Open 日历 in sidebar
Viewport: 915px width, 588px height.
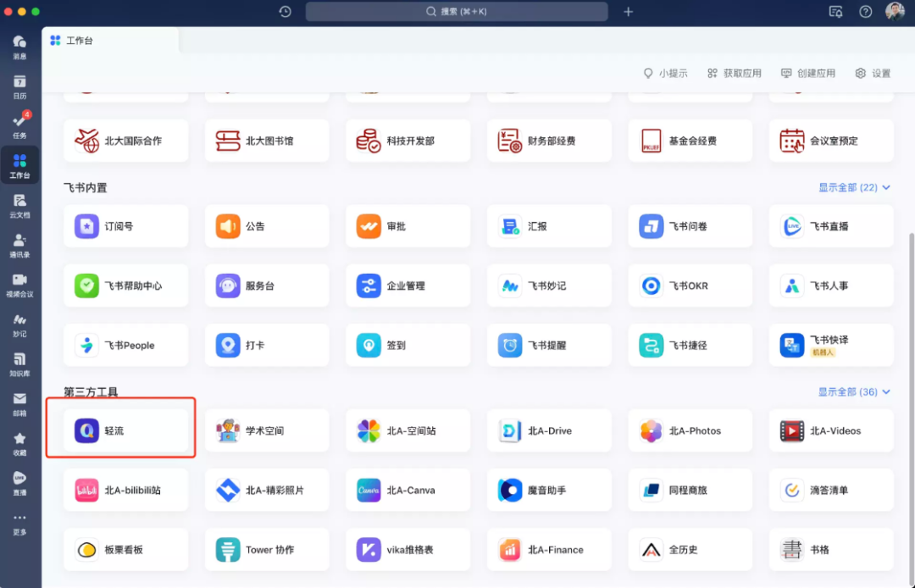point(19,87)
